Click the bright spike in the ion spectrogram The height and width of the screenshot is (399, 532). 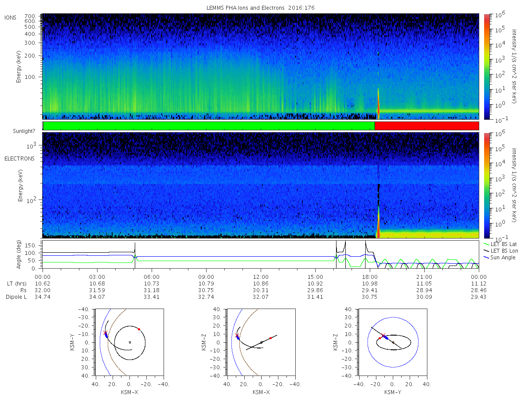tap(378, 103)
